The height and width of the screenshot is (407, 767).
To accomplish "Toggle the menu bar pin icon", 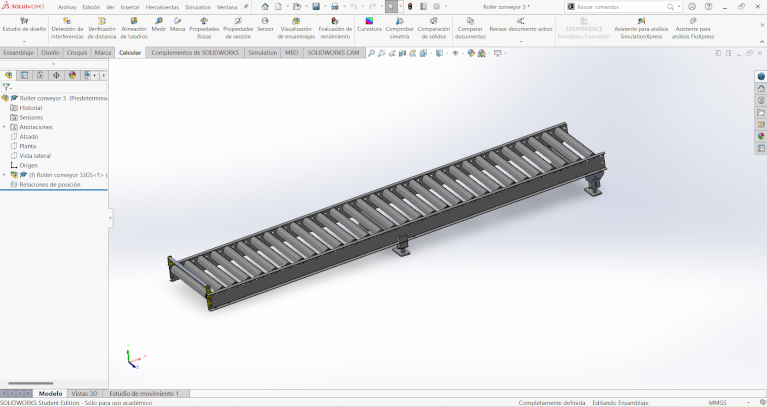I will click(x=246, y=6).
